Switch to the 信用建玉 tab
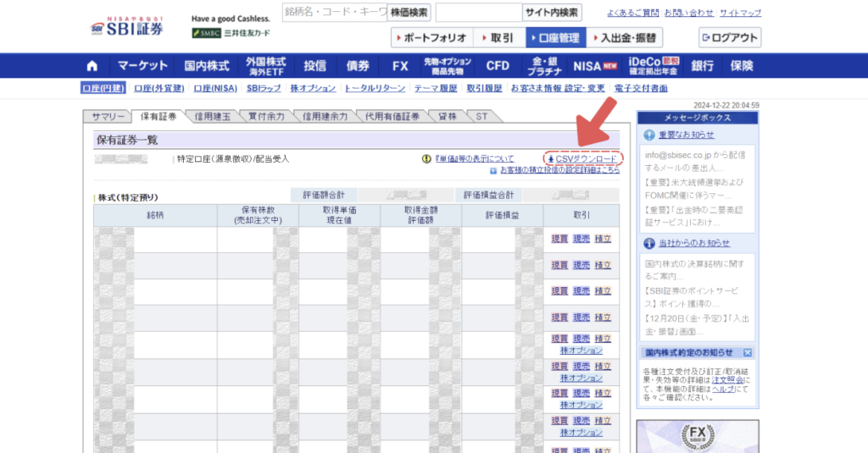The image size is (868, 453). 212,117
